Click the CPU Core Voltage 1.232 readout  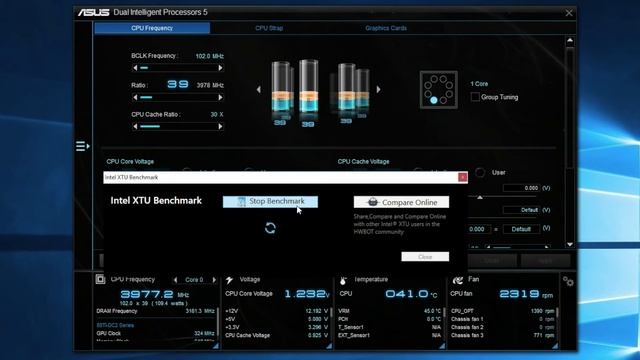(x=307, y=294)
